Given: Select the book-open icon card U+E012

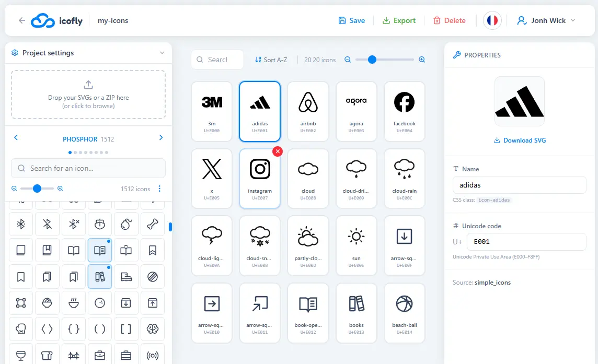Looking at the screenshot, I should [308, 313].
